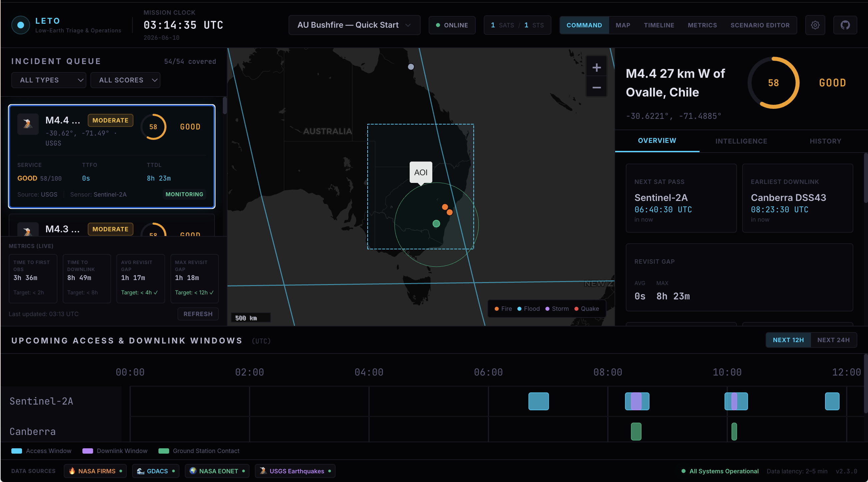Click Canberra ground contact near 10:00
Viewport: 868px width, 482px height.
[x=734, y=432]
